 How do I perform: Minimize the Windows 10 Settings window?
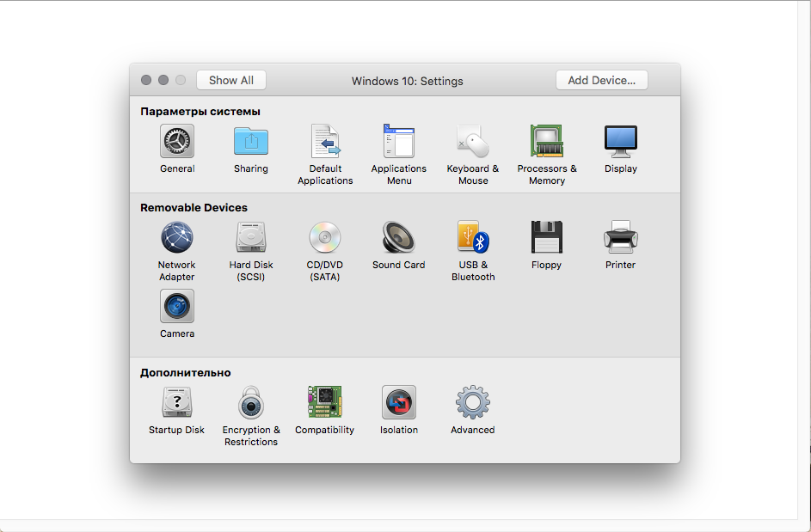163,80
